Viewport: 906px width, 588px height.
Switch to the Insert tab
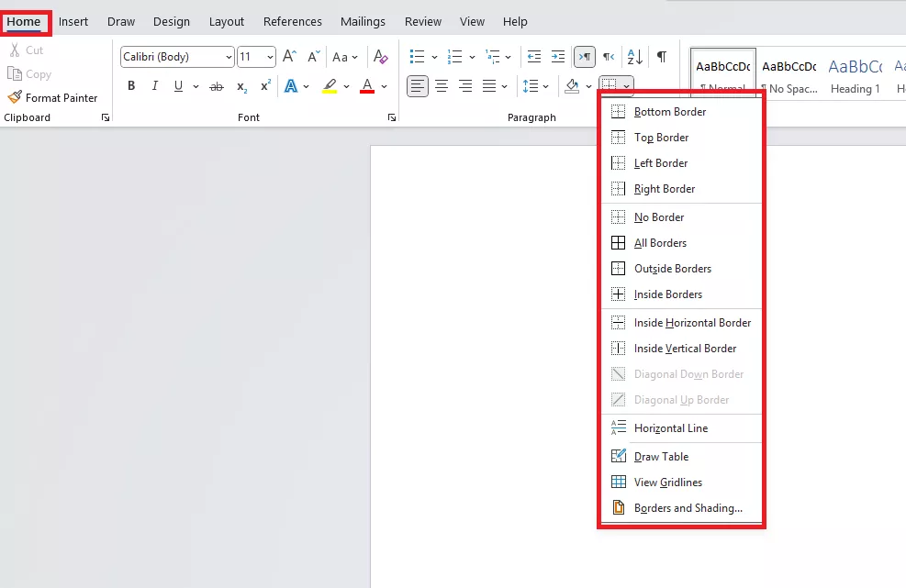click(x=73, y=21)
